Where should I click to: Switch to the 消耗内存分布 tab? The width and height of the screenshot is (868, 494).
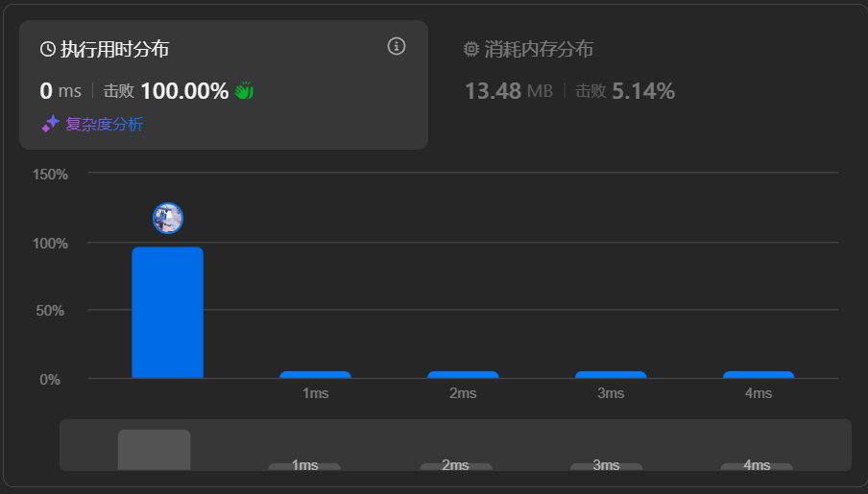[538, 49]
